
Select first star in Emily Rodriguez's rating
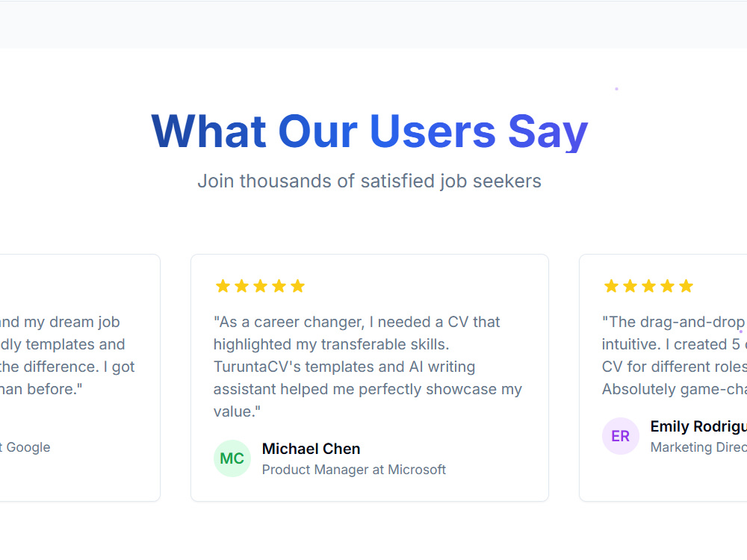[611, 286]
